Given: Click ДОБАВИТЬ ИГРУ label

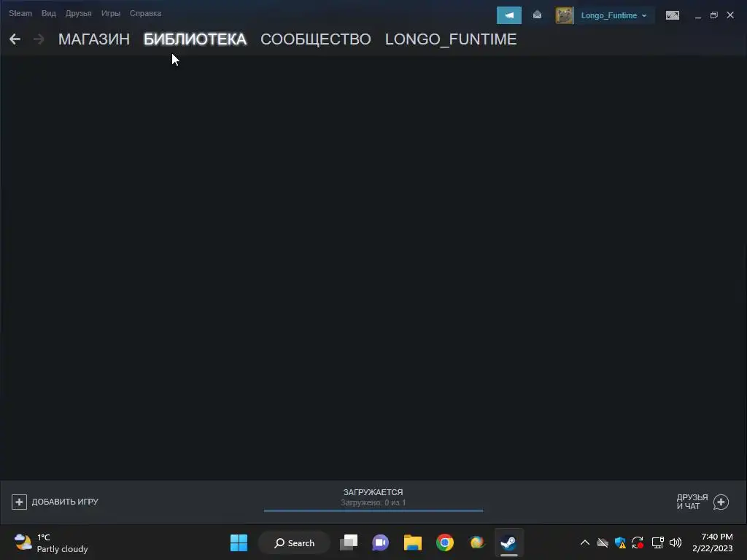Looking at the screenshot, I should (x=65, y=502).
